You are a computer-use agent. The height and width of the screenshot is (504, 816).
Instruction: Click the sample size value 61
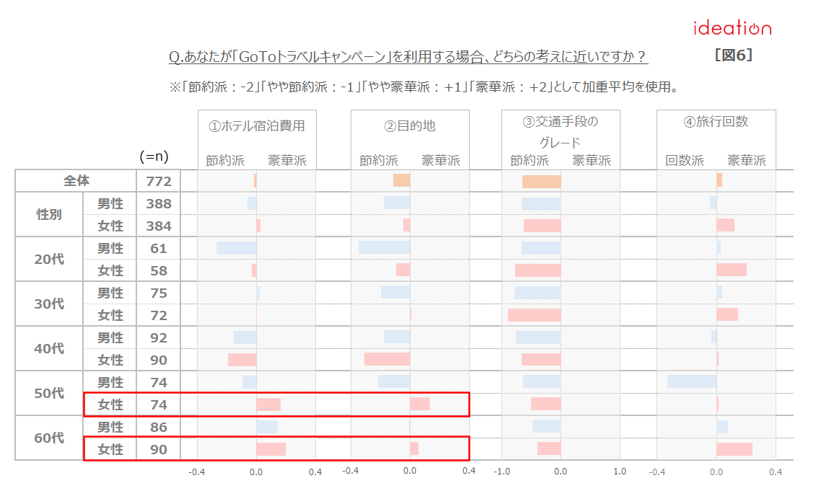tap(158, 249)
